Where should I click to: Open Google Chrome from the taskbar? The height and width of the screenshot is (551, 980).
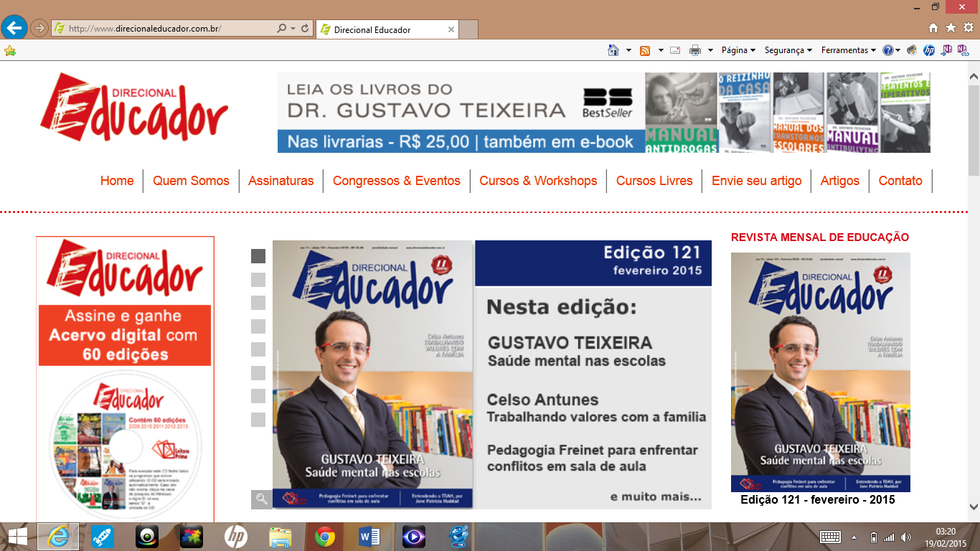(x=324, y=537)
